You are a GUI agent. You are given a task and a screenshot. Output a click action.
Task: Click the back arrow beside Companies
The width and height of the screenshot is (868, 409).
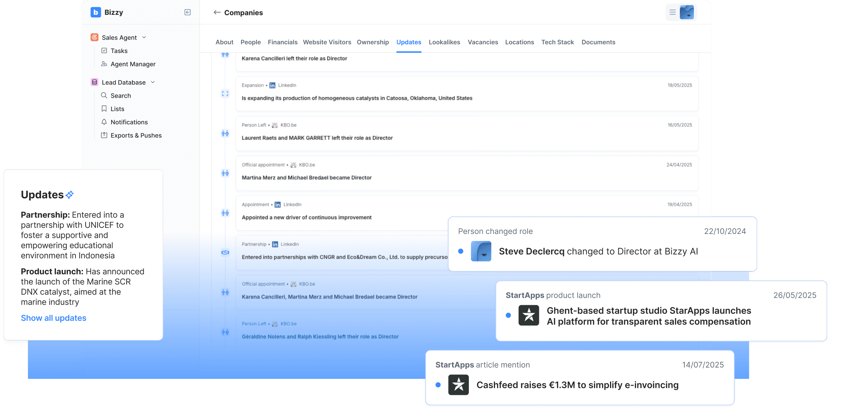point(217,12)
